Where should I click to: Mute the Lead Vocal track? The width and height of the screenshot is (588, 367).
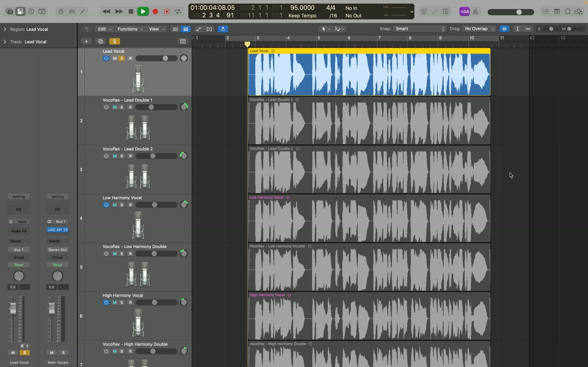point(114,58)
